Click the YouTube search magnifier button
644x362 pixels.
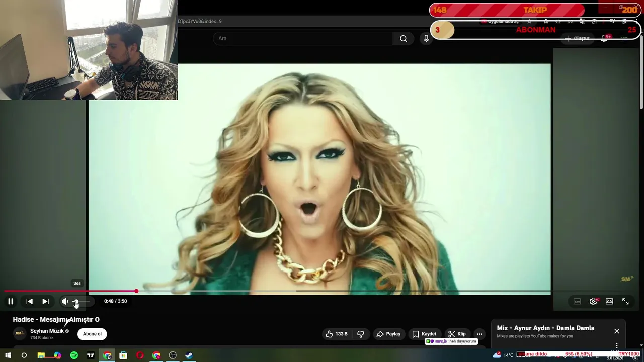point(404,39)
